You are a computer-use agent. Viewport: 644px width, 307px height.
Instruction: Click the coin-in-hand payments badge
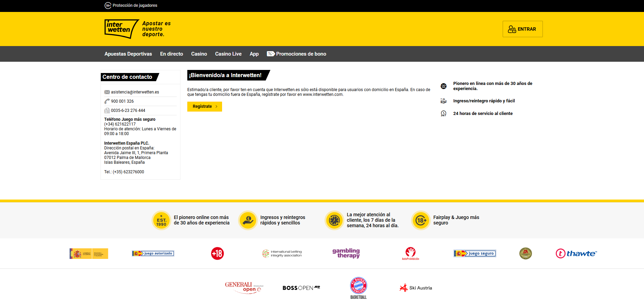point(248,220)
